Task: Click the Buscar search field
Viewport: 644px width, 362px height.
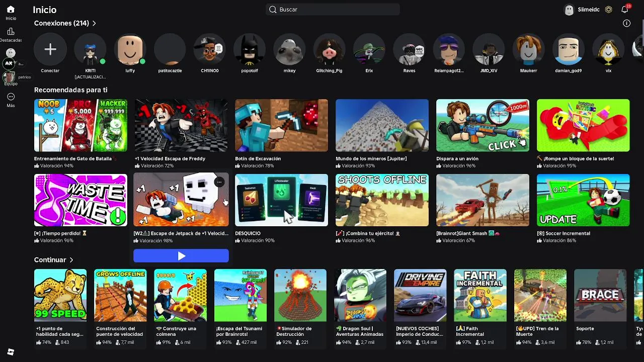Action: click(333, 10)
